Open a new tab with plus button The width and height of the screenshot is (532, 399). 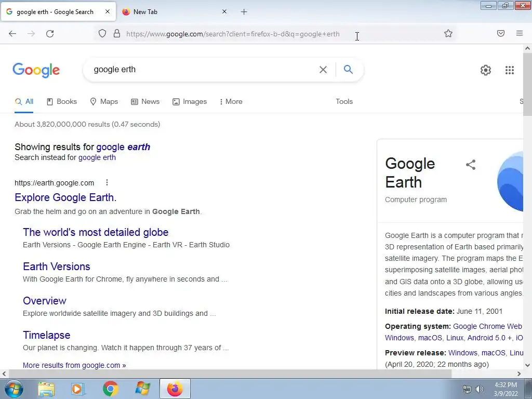[244, 12]
